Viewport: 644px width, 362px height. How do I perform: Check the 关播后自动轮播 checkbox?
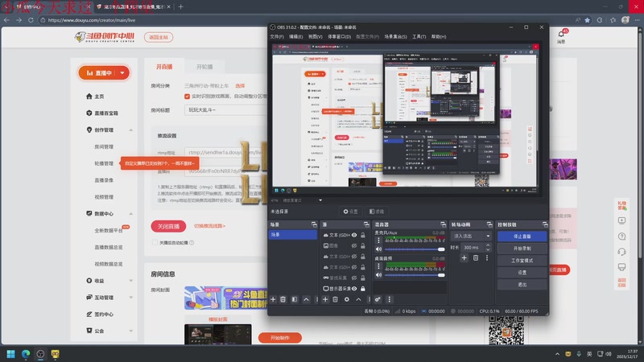point(155,243)
